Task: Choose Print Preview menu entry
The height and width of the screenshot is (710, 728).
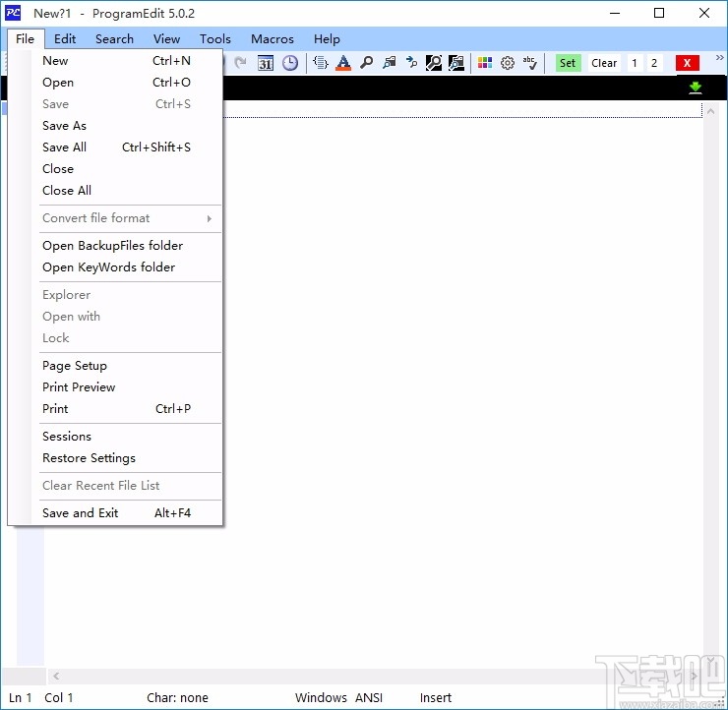Action: click(115, 387)
